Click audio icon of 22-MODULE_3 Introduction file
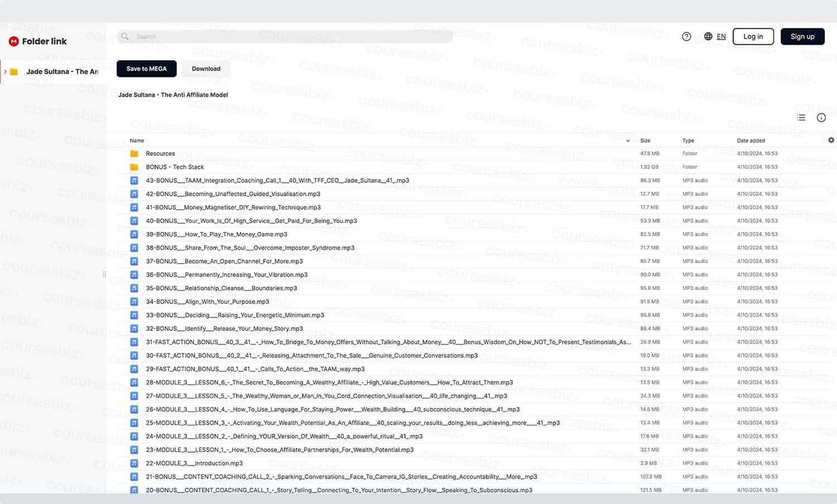837x504 pixels. [x=134, y=463]
